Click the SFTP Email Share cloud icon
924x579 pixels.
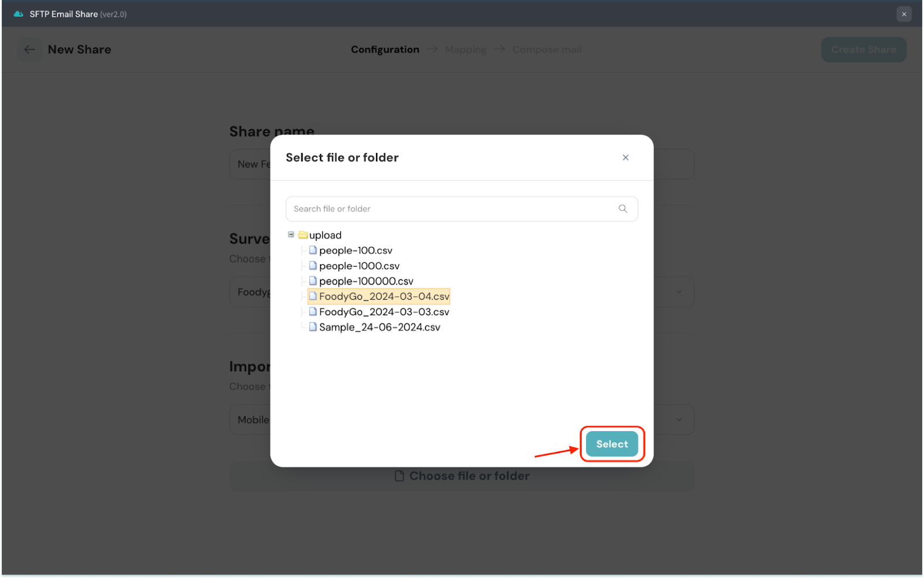click(x=18, y=14)
